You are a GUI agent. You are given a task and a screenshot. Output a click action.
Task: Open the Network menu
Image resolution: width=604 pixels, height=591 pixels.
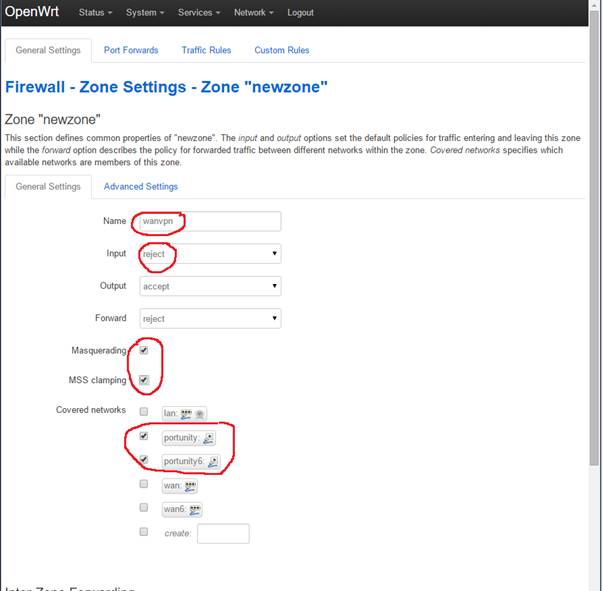pos(253,13)
